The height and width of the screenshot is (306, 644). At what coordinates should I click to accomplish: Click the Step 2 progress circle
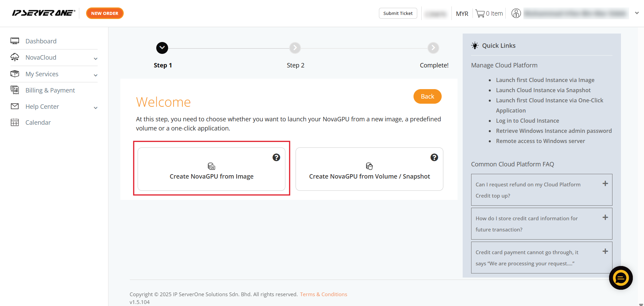(x=295, y=48)
